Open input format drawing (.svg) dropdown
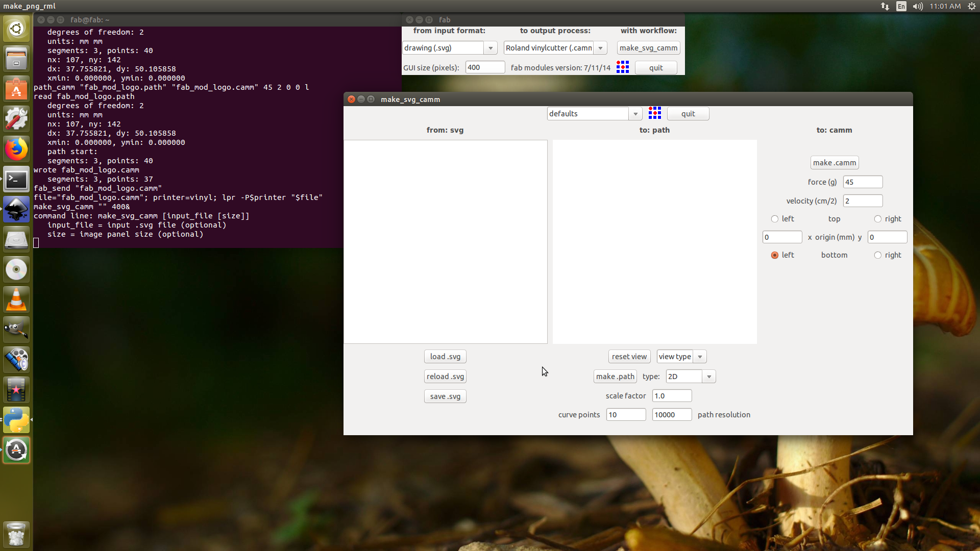Viewport: 980px width, 551px height. pos(491,48)
